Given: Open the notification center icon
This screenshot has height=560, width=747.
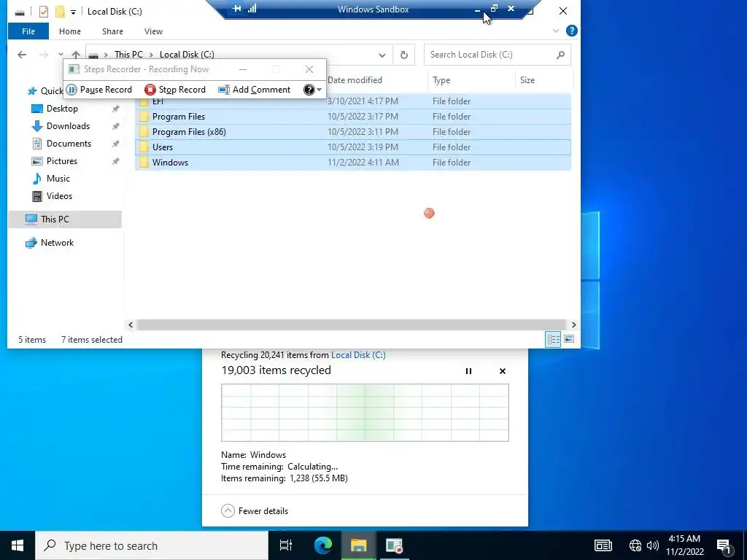Looking at the screenshot, I should point(724,545).
